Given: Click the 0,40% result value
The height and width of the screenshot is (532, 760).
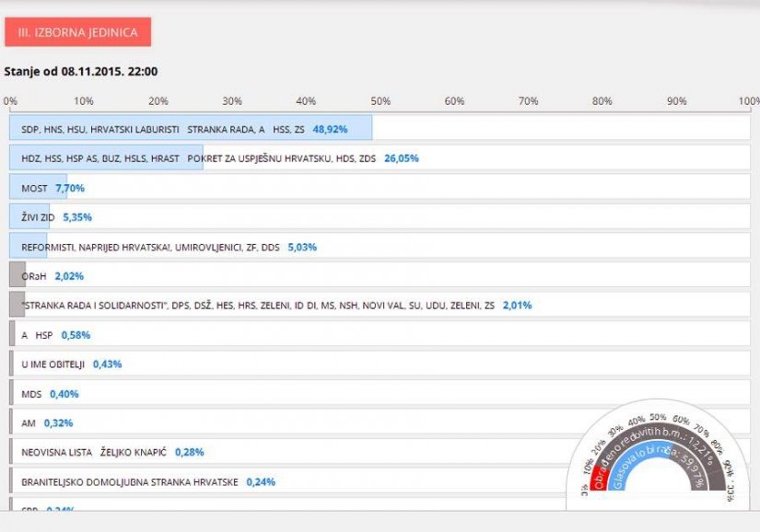Looking at the screenshot, I should coord(64,394).
